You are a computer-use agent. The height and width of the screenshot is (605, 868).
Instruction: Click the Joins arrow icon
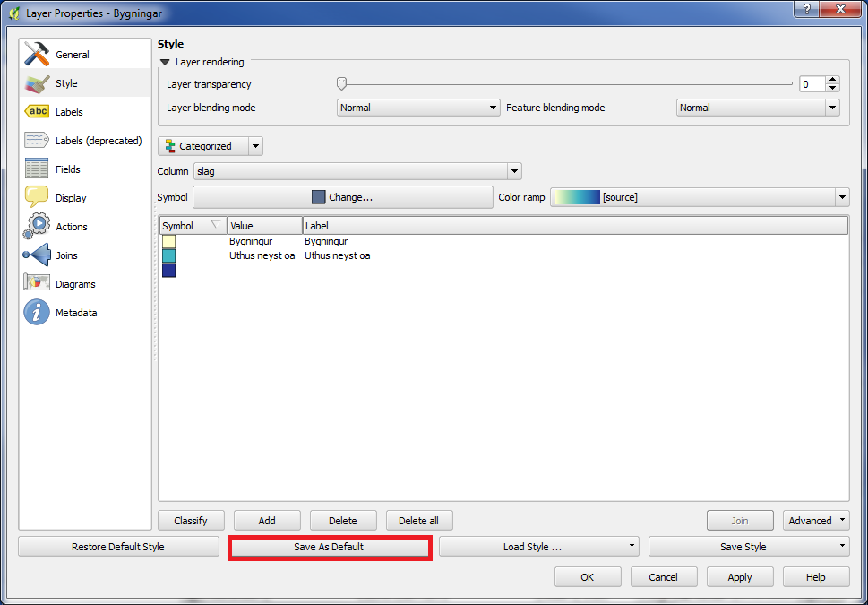(x=37, y=255)
